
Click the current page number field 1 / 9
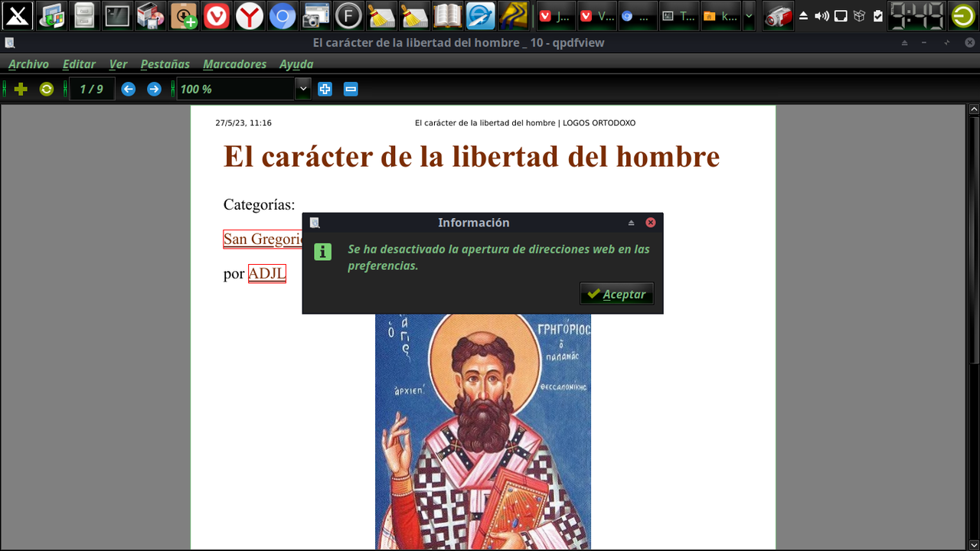pos(92,90)
